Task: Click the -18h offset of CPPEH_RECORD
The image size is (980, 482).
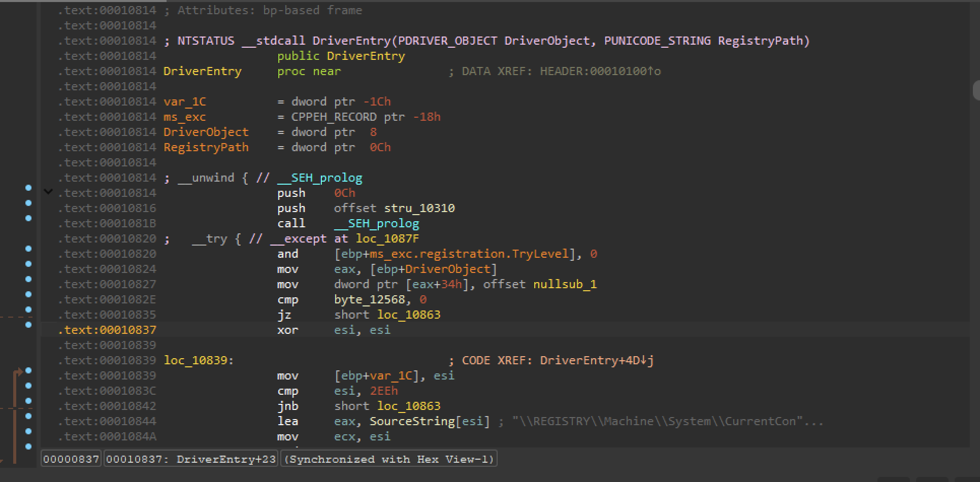Action: point(427,117)
